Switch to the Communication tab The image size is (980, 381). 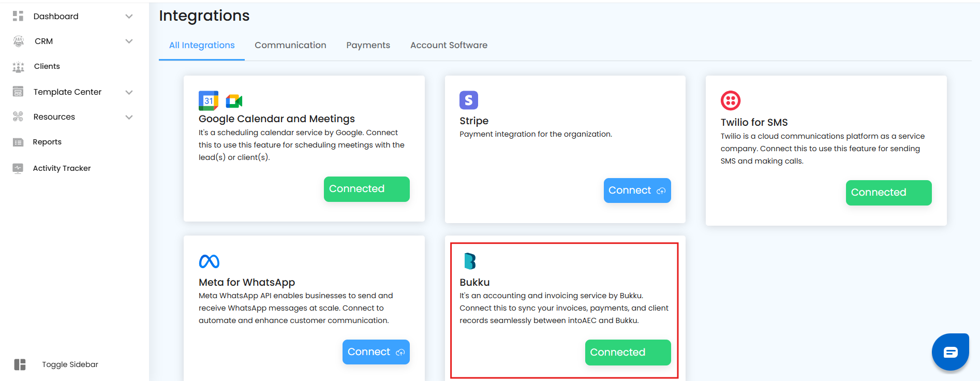[290, 46]
